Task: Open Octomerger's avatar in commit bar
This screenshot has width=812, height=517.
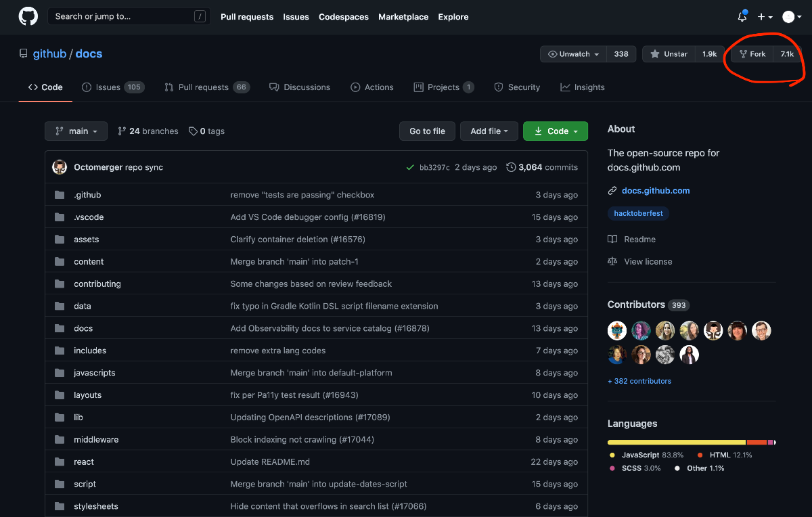Action: pos(60,167)
